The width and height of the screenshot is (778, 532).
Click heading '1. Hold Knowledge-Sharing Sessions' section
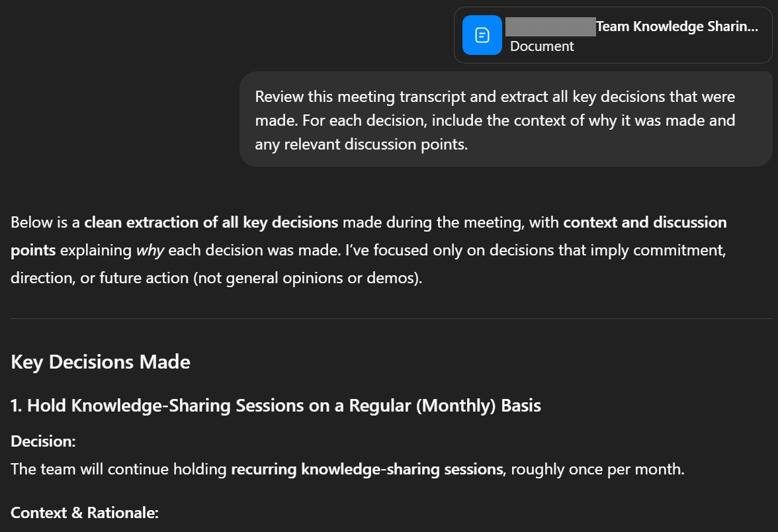[x=275, y=406]
